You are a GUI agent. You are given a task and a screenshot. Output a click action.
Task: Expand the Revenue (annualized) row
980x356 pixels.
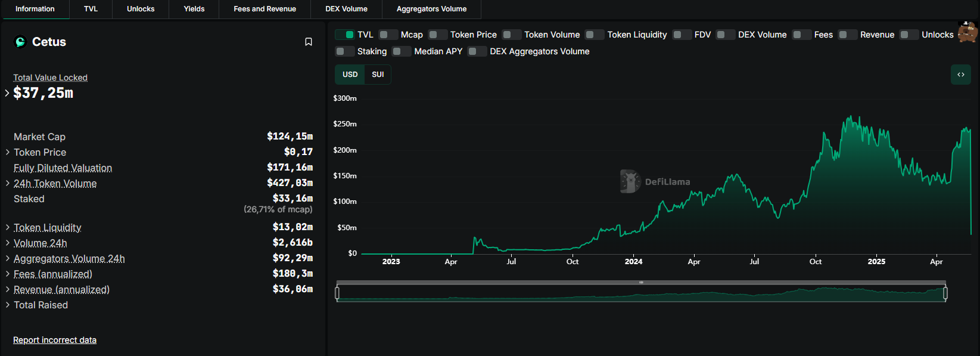(x=8, y=289)
